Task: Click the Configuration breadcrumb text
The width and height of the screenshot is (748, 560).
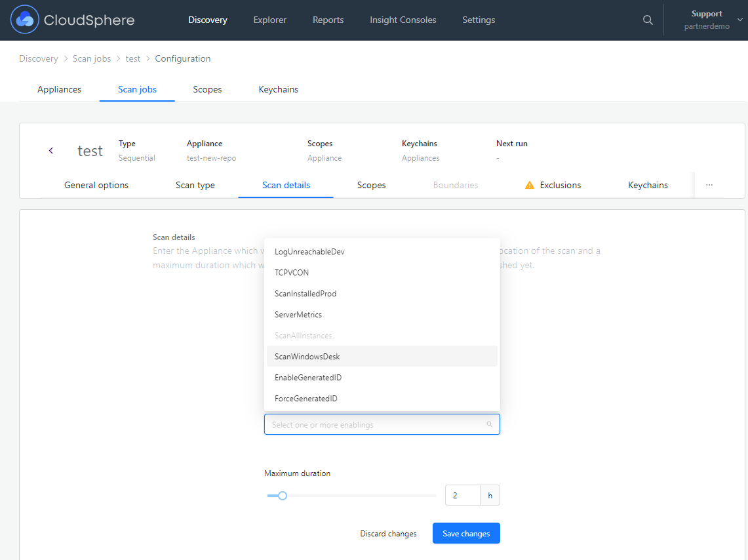Action: click(183, 58)
